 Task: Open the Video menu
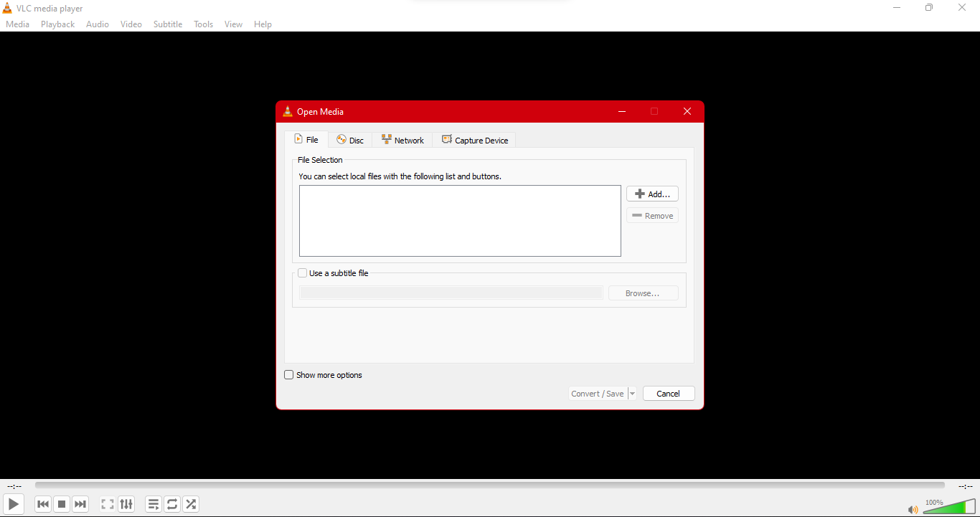(x=131, y=24)
